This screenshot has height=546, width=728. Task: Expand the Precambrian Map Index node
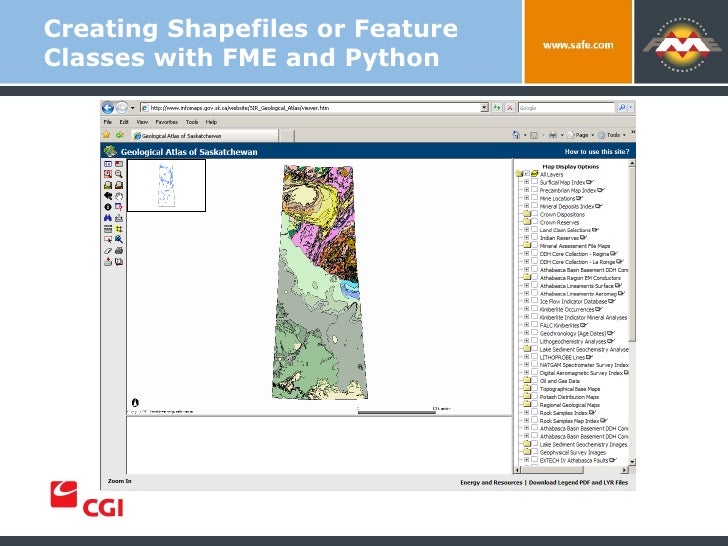(526, 190)
